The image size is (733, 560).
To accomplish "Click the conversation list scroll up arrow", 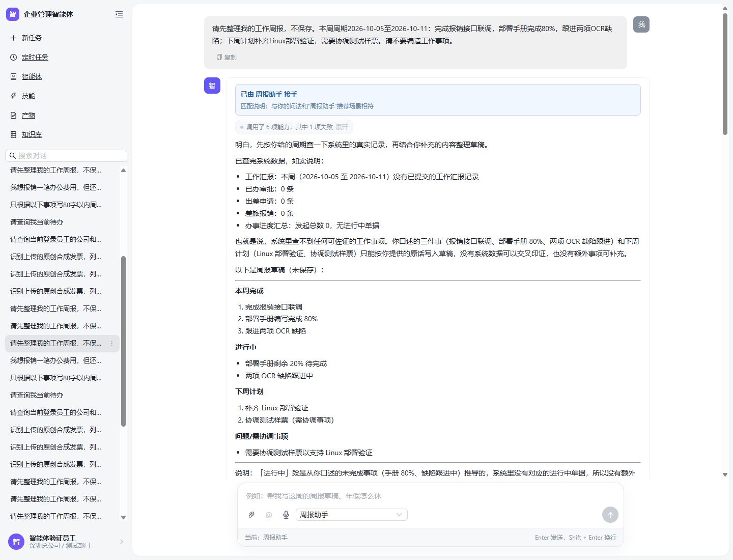I will (123, 170).
